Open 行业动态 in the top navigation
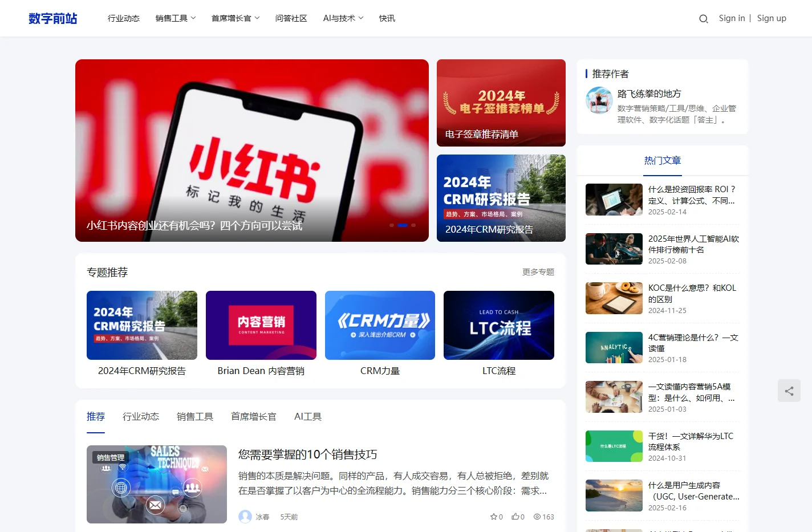812x532 pixels. pyautogui.click(x=124, y=18)
